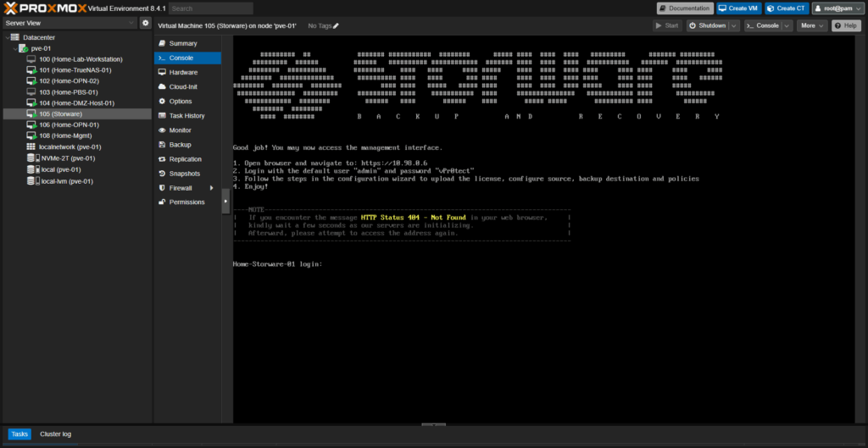Collapse the VM side menu panel
This screenshot has height=448, width=868.
[225, 202]
